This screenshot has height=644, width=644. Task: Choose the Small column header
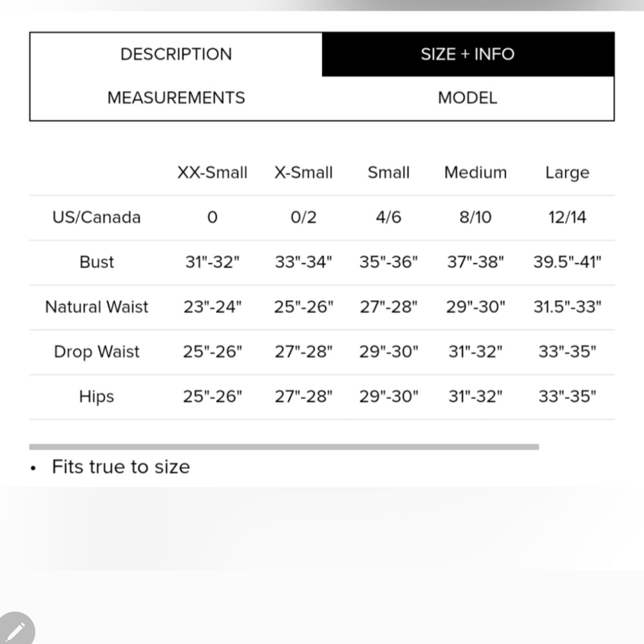(388, 173)
